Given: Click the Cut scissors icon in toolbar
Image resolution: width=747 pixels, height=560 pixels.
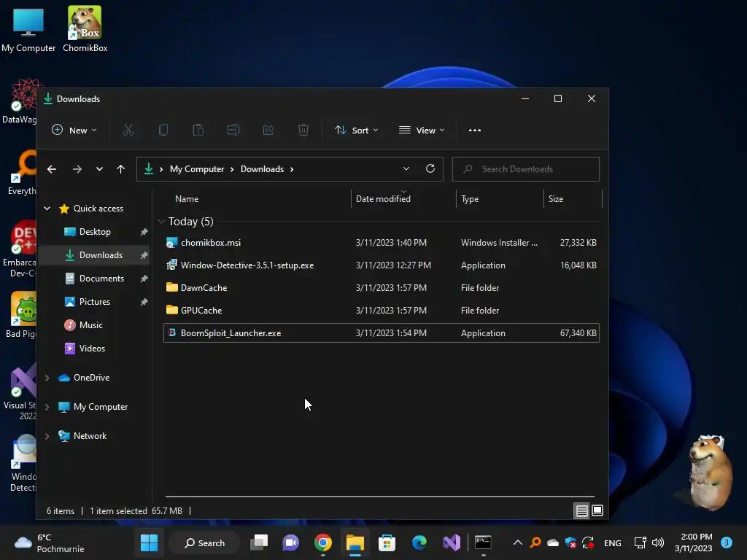Looking at the screenshot, I should (128, 130).
